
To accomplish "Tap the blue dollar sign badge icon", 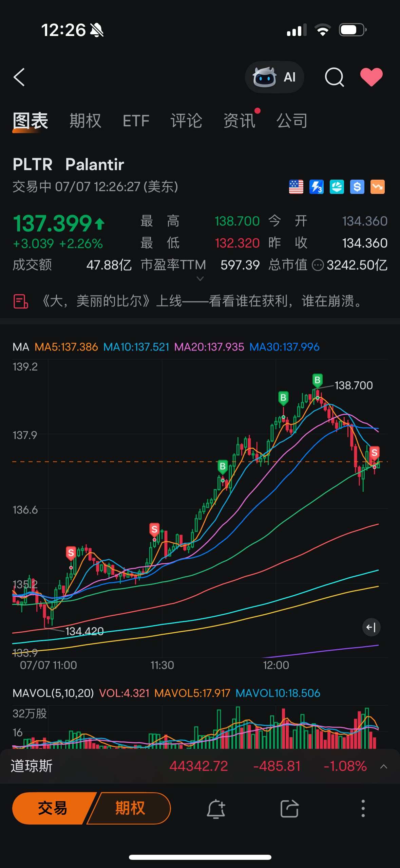I will (357, 187).
